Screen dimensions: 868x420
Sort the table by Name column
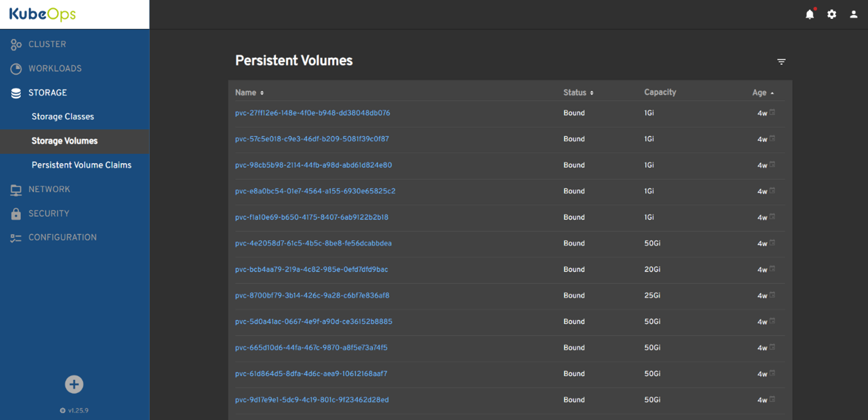click(249, 92)
